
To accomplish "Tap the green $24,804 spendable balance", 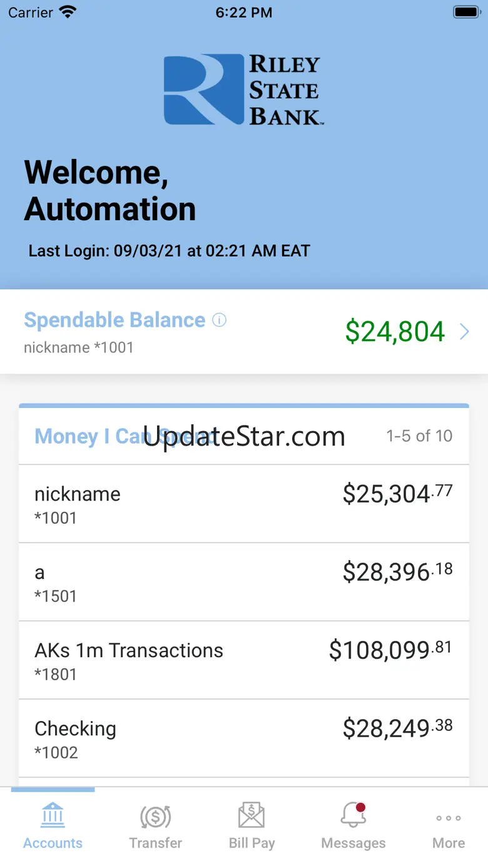I will (x=395, y=332).
